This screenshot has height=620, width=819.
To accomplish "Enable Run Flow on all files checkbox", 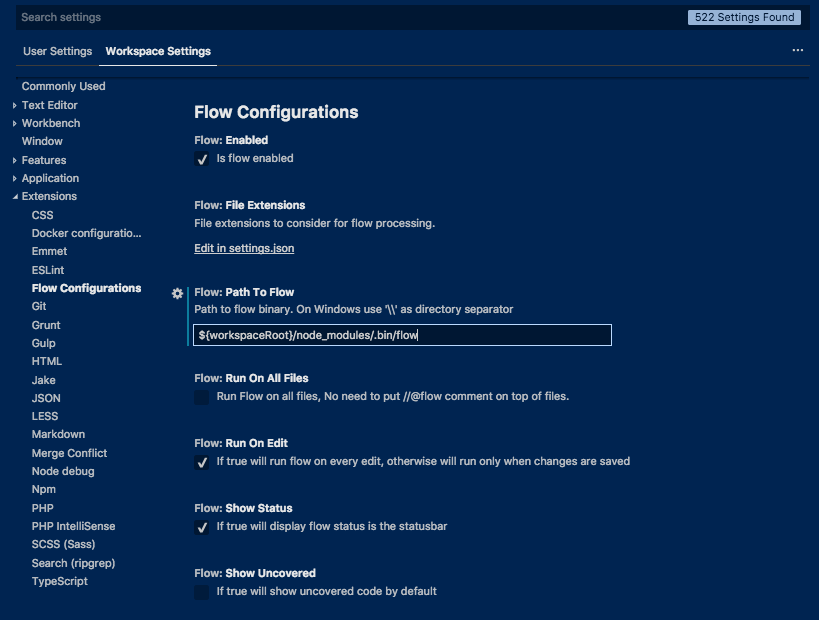I will tap(201, 397).
